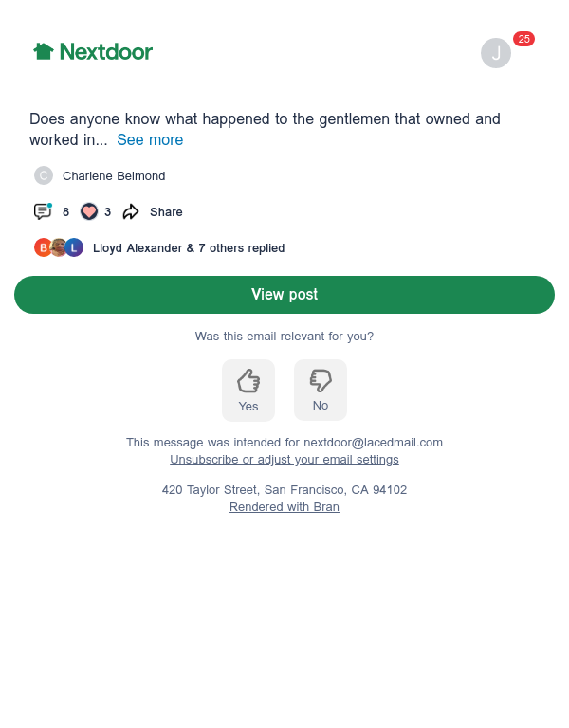This screenshot has width=569, height=728.
Task: Click the Nextdoor house logo icon
Action: click(44, 51)
